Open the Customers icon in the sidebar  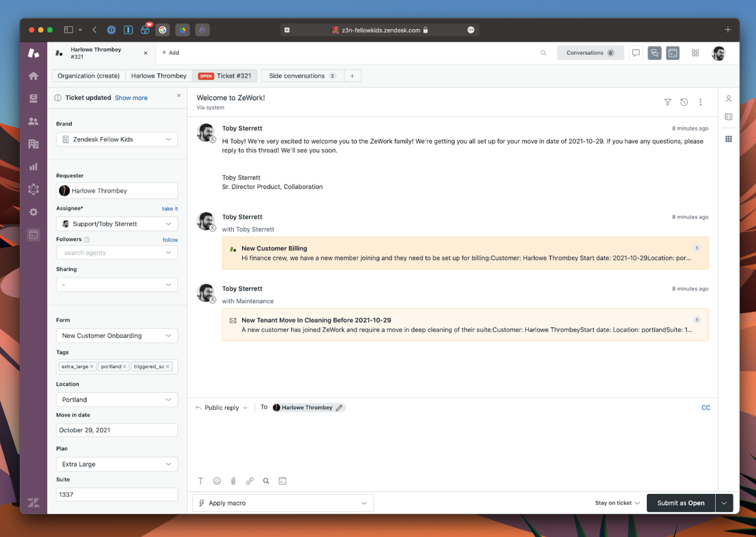[x=34, y=121]
